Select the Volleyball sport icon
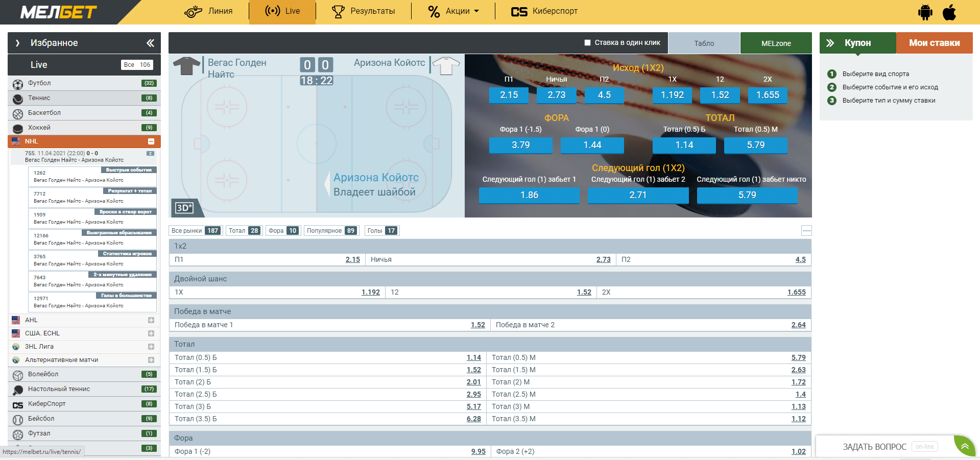Viewport: 980px width, 460px height. tap(18, 375)
